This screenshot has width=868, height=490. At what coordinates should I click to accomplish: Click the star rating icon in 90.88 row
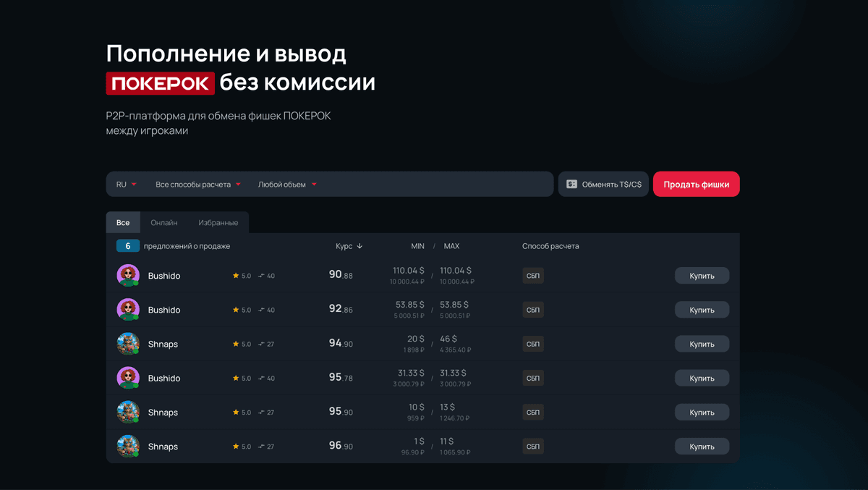(x=236, y=276)
